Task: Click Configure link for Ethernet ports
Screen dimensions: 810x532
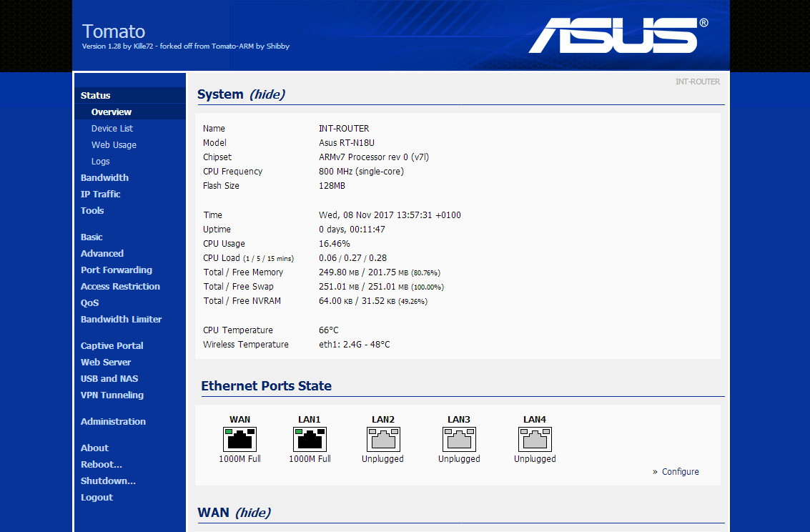Action: (681, 471)
